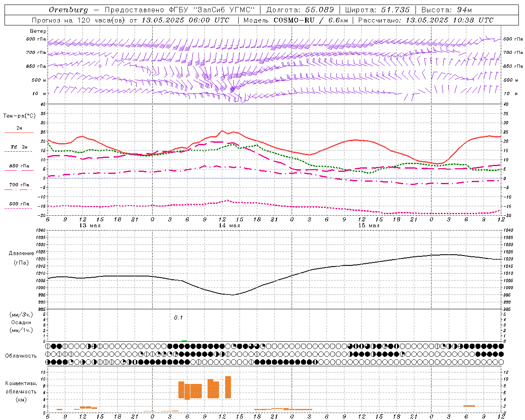Screen dimensions: 525x420
Task: Click the left 10 м wind level label
Action: [39, 94]
